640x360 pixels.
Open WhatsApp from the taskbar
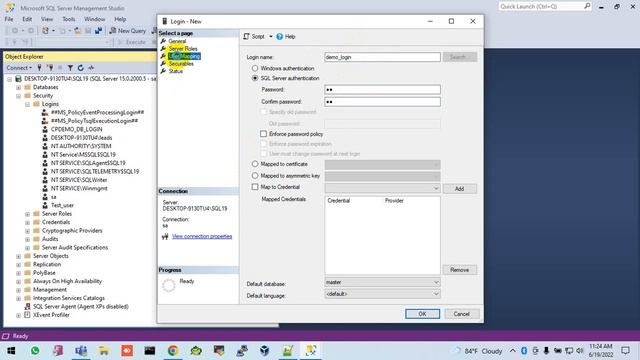click(x=35, y=351)
